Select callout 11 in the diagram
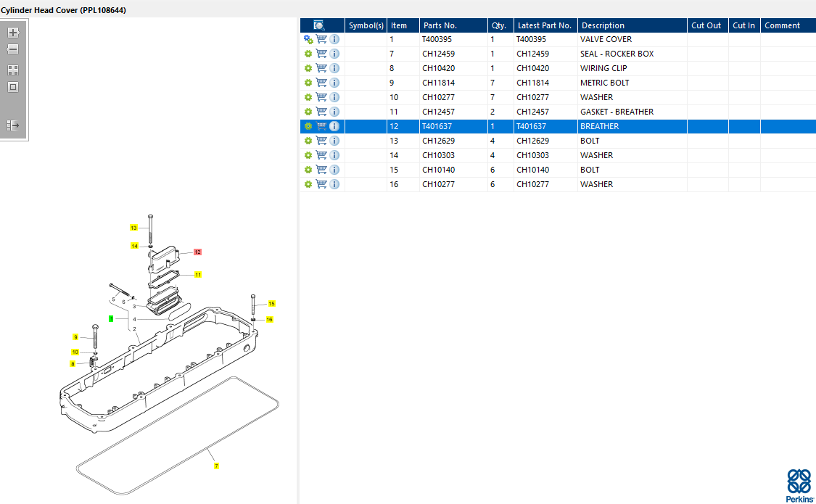The width and height of the screenshot is (816, 504). click(198, 275)
